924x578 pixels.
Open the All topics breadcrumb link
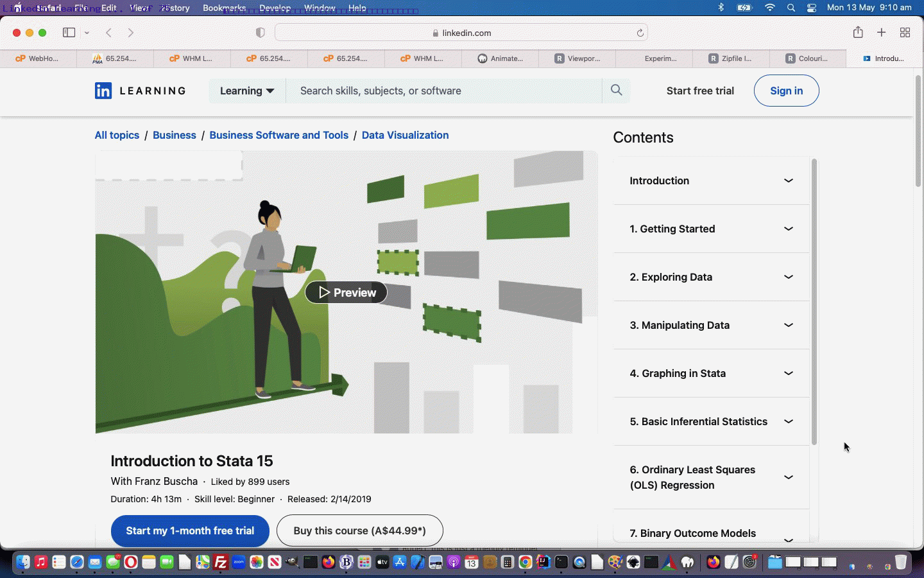coord(117,135)
